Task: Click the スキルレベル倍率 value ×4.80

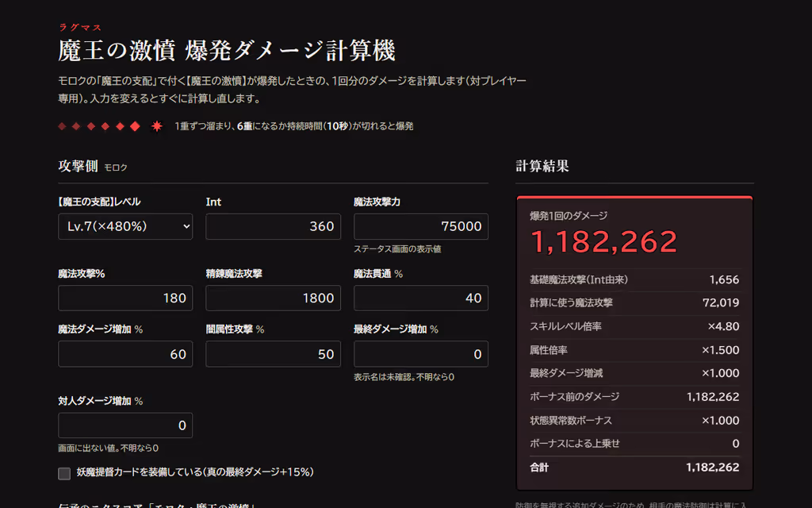Action: [723, 326]
